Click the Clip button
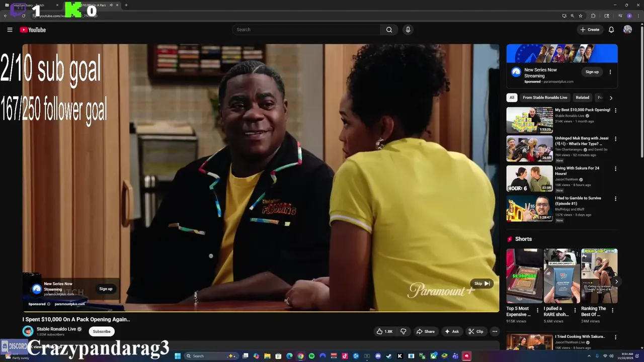 point(475,331)
